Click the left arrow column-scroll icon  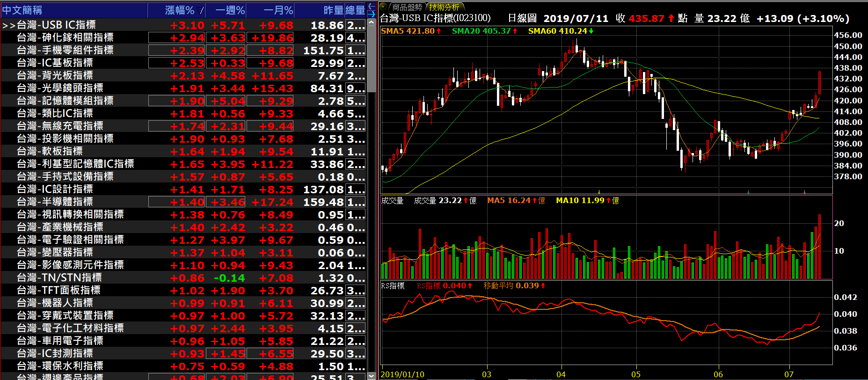point(371,6)
